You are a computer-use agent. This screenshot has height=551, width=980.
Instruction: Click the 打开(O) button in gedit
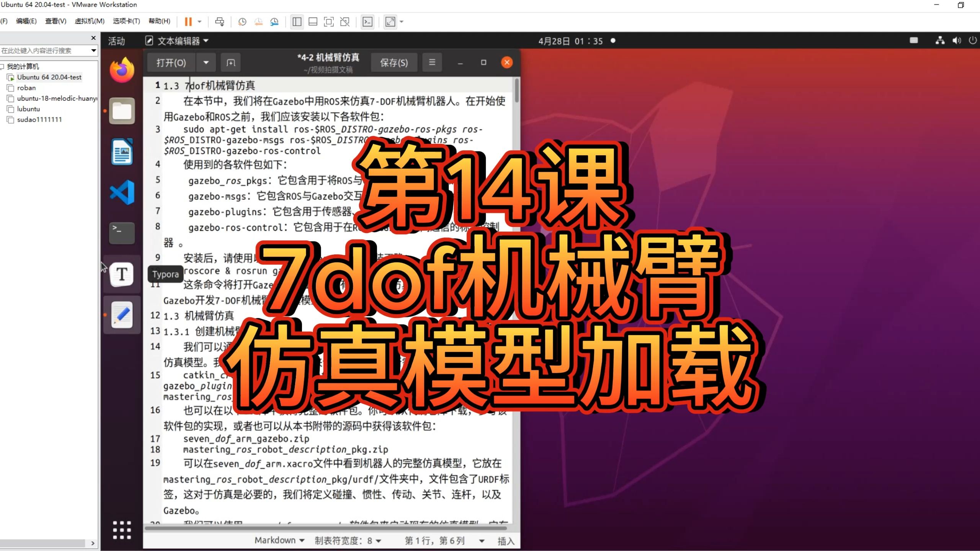click(171, 62)
